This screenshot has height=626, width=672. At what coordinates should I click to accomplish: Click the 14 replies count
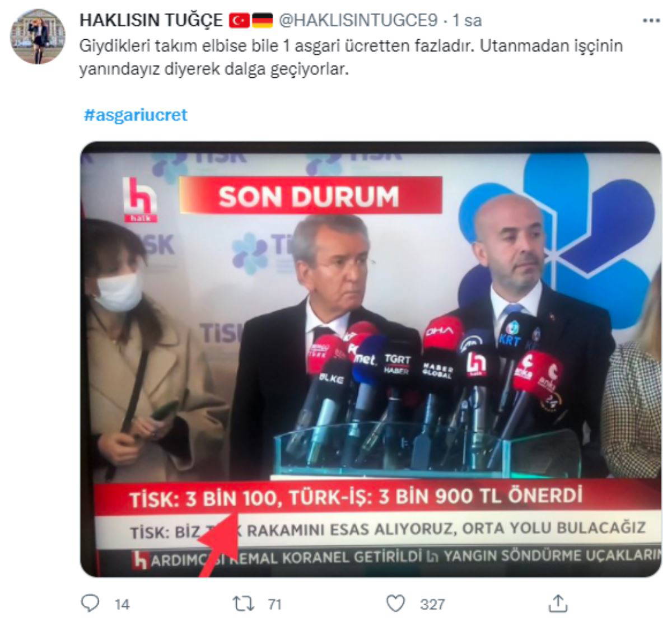click(122, 604)
